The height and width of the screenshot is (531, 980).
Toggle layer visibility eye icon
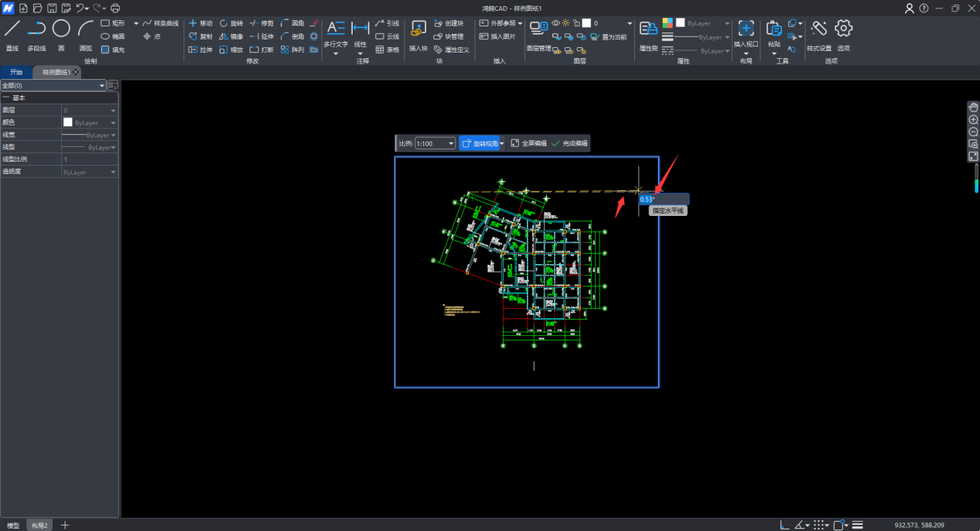[555, 23]
